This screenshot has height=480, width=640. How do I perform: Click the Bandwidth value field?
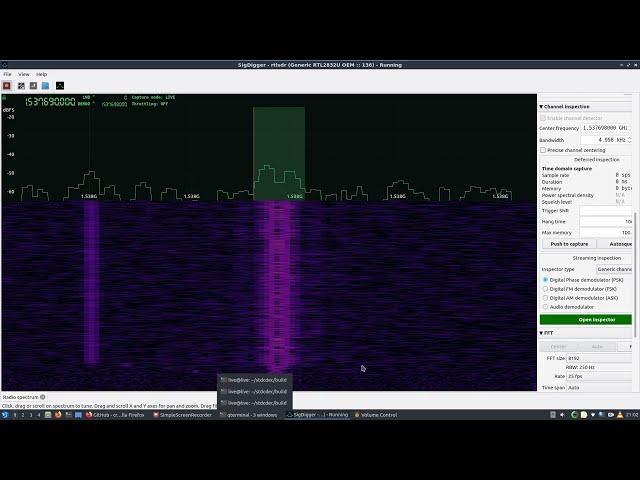604,140
